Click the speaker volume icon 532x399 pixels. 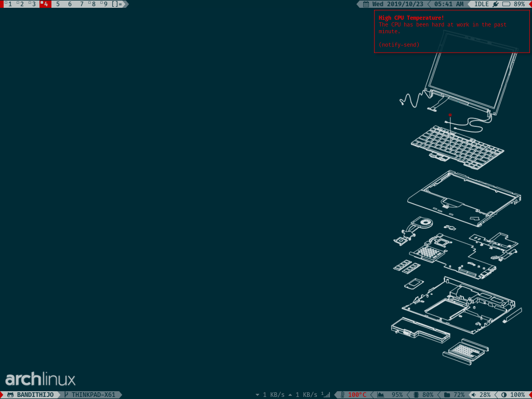(473, 395)
